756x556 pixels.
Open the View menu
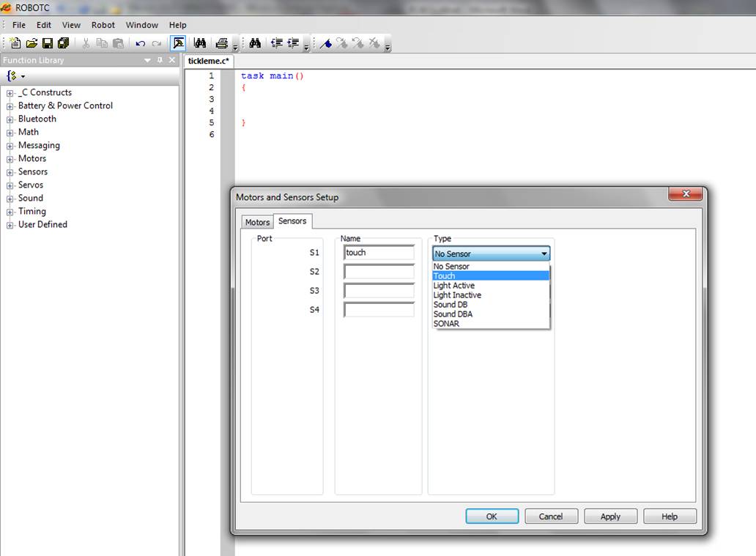[x=71, y=25]
